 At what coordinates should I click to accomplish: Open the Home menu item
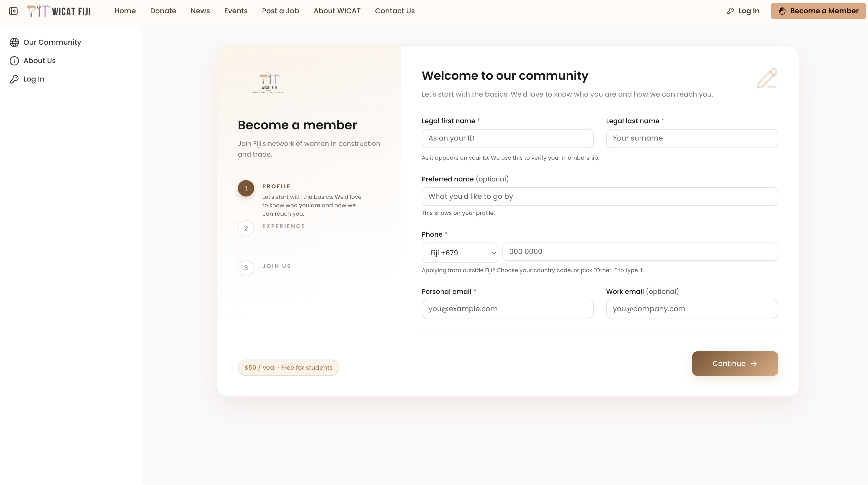tap(125, 11)
